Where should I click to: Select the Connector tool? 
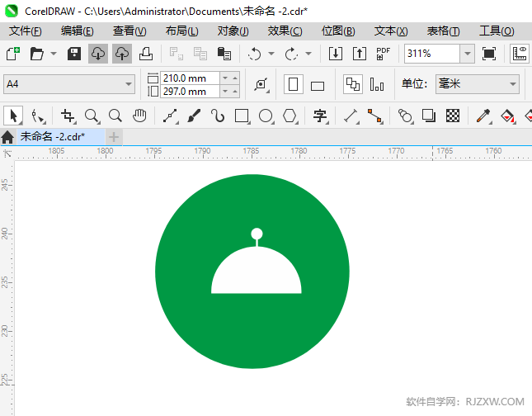click(x=375, y=116)
